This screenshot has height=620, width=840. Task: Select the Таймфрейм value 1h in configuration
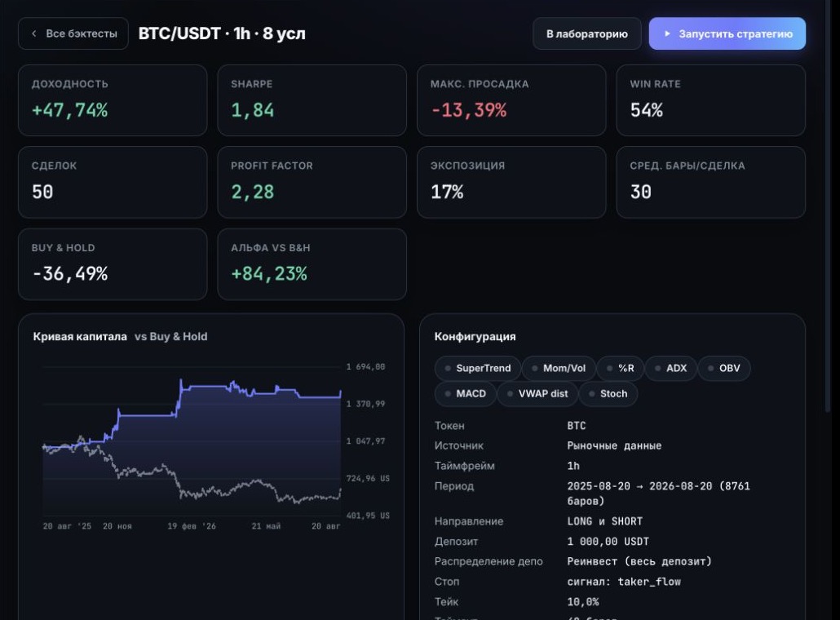pyautogui.click(x=573, y=466)
